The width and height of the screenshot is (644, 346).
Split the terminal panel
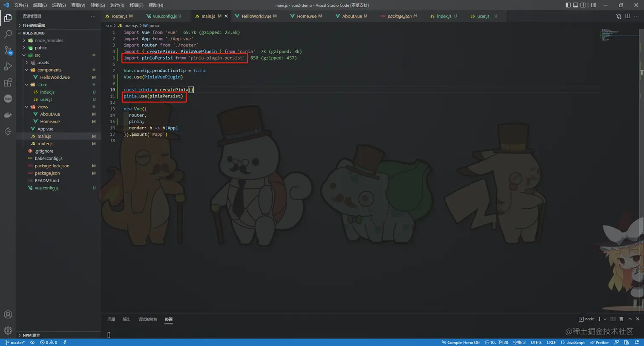(x=613, y=319)
